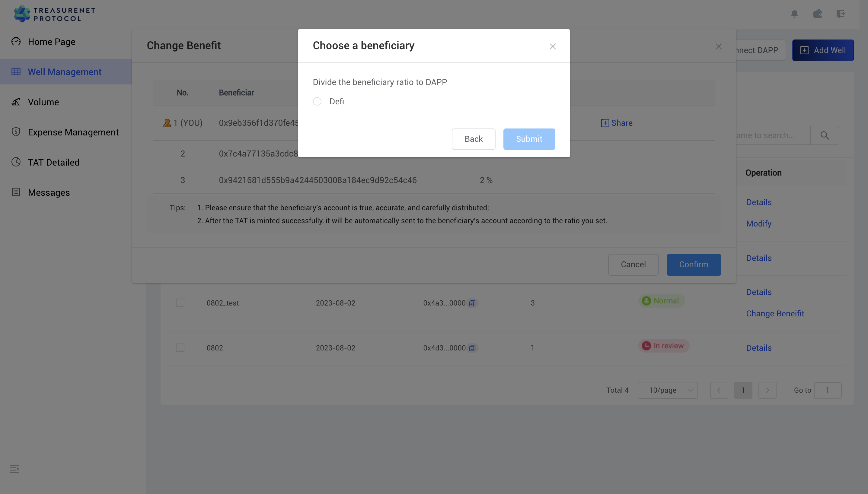Click the Volume oil pump icon
The height and width of the screenshot is (494, 868).
16,101
